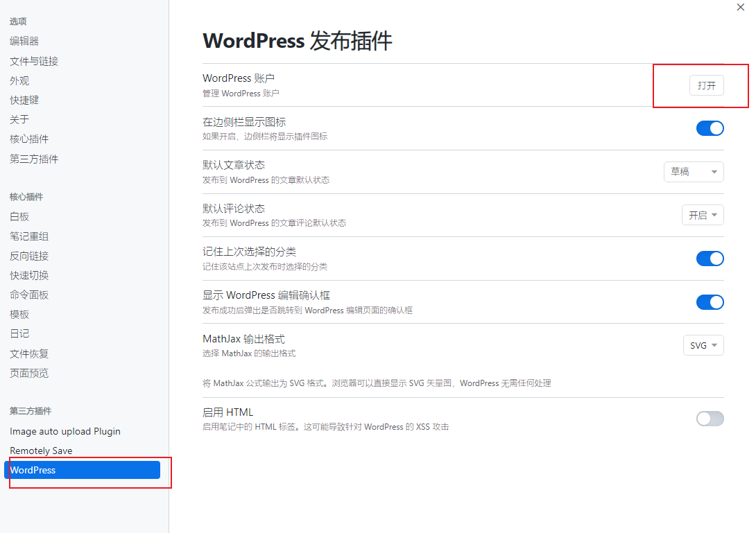The image size is (756, 533).
Task: Open the MathJax 输出格式 dropdown showing SVG
Action: pos(703,345)
